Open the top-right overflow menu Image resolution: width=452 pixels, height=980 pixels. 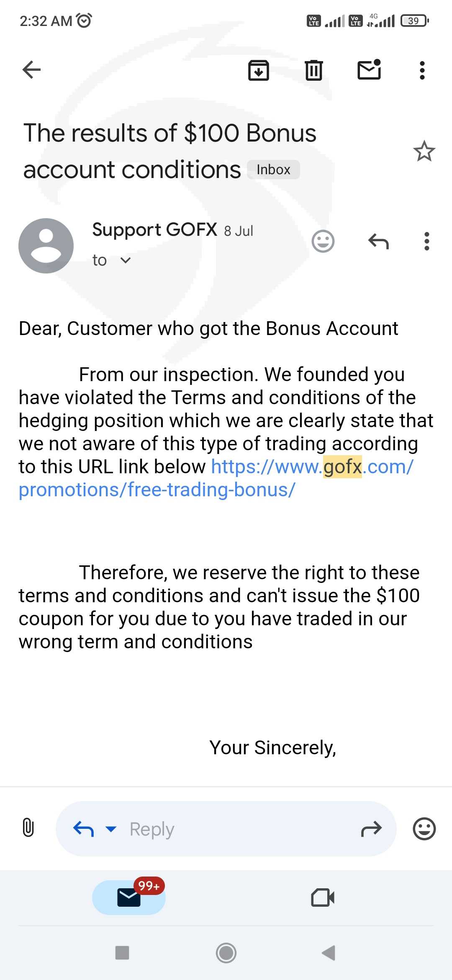coord(422,70)
